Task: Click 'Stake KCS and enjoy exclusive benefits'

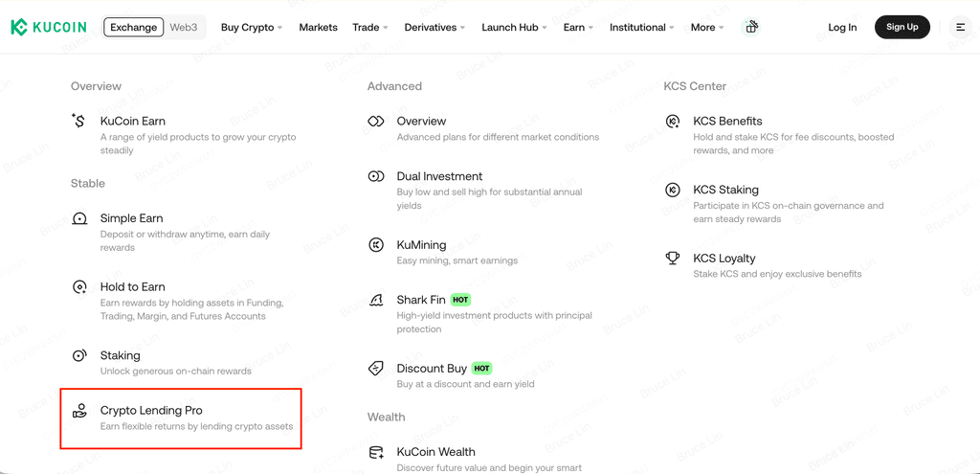Action: [777, 274]
